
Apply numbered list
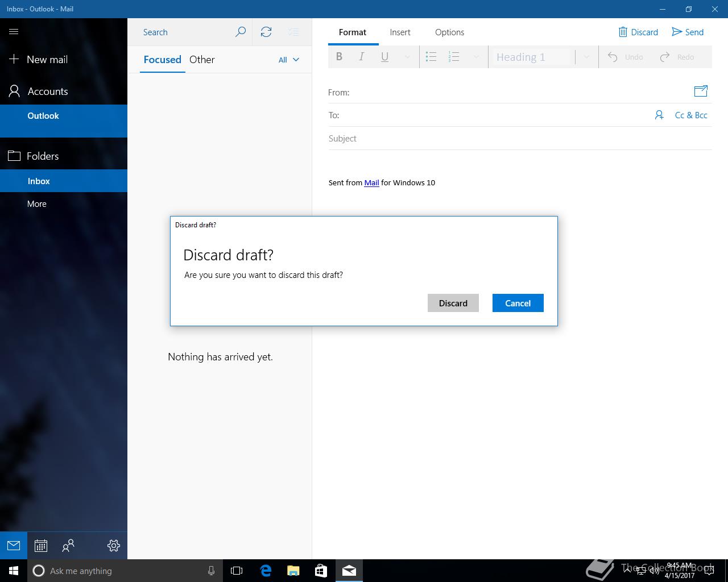click(x=454, y=57)
